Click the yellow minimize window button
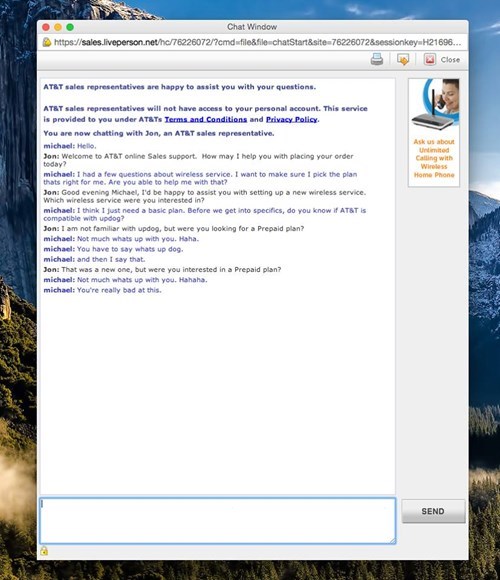 58,27
